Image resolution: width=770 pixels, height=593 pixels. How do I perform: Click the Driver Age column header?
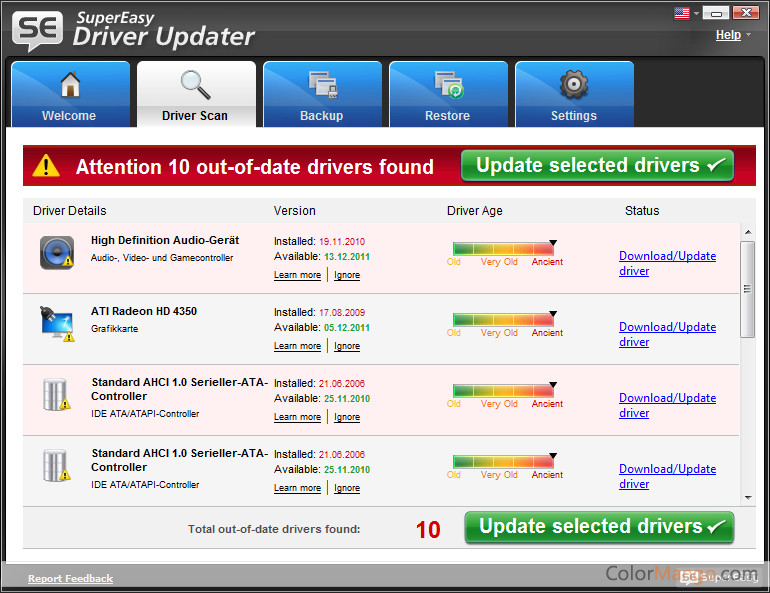[474, 211]
